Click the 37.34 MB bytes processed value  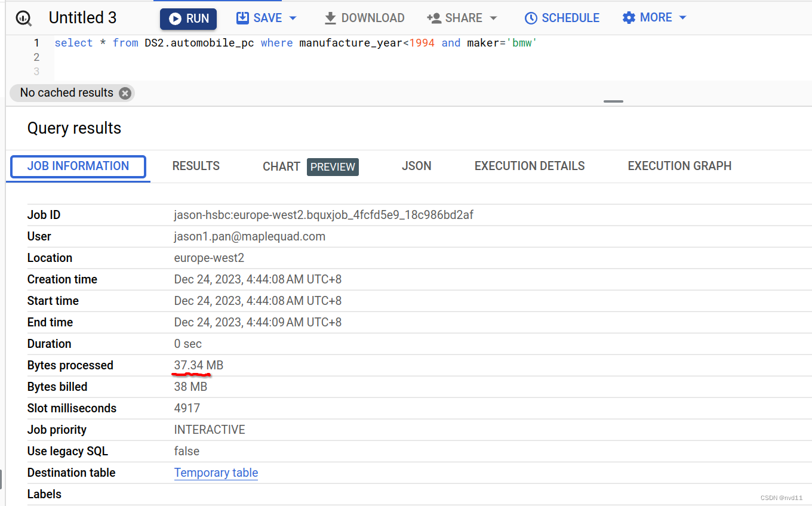[199, 365]
